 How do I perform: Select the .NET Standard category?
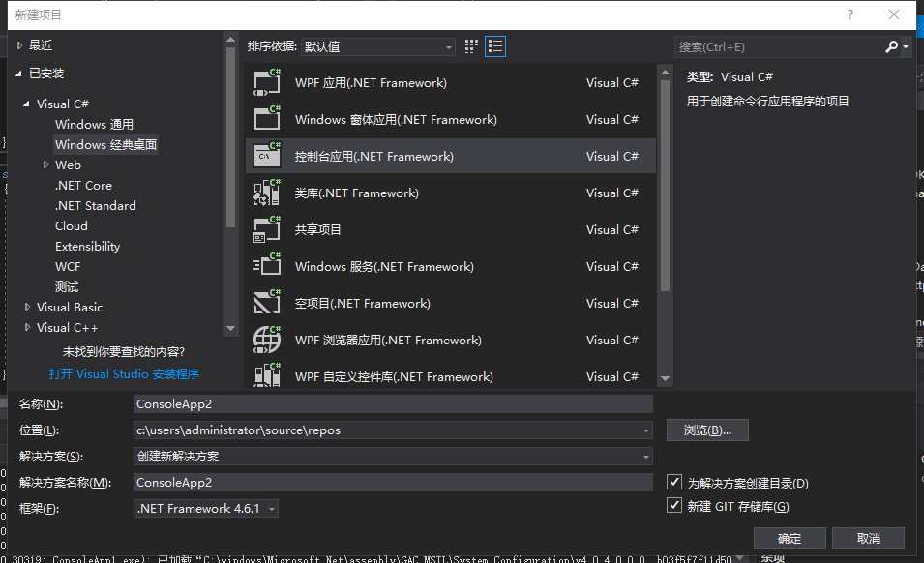[x=96, y=205]
